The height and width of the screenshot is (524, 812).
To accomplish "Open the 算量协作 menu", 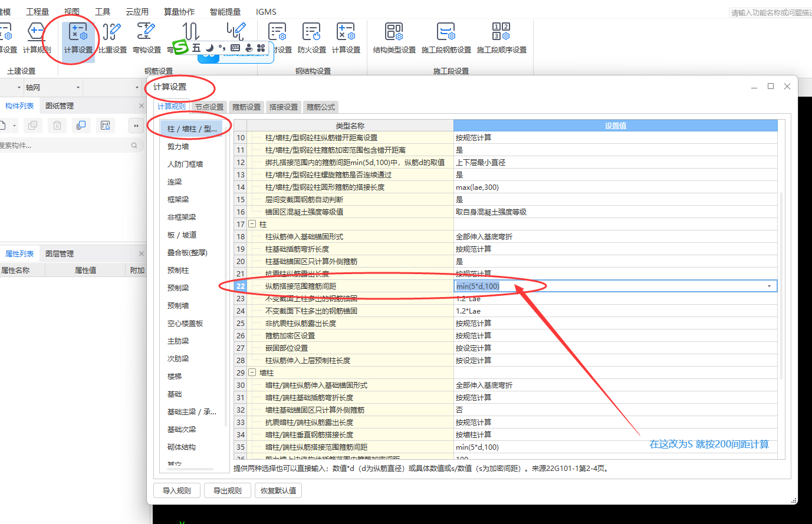I will click(x=179, y=12).
